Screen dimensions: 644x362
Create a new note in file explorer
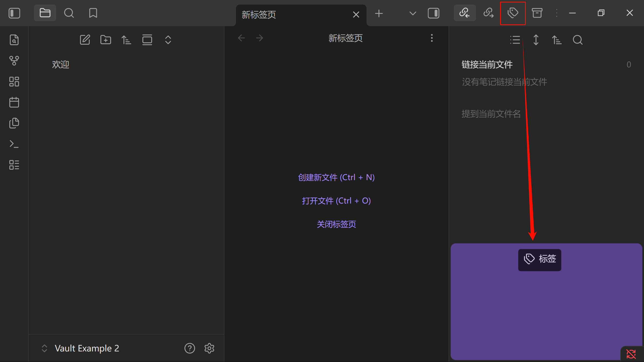pyautogui.click(x=85, y=40)
